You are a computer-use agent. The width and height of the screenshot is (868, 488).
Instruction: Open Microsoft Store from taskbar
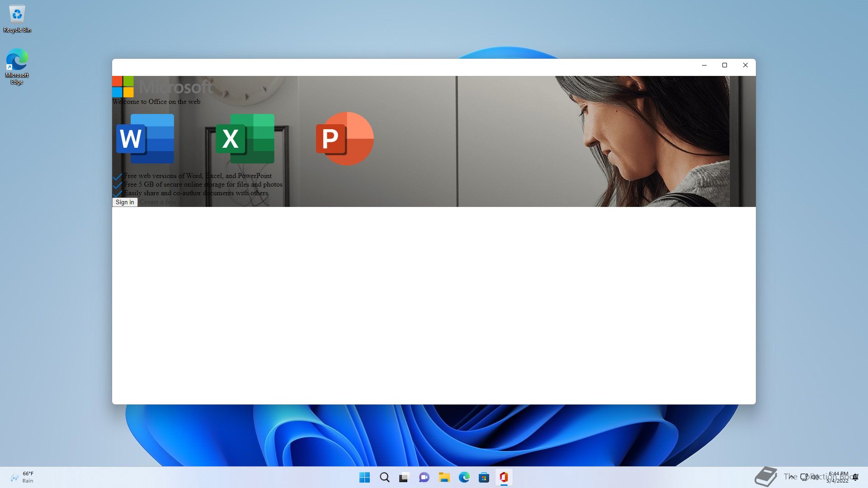[x=484, y=477]
